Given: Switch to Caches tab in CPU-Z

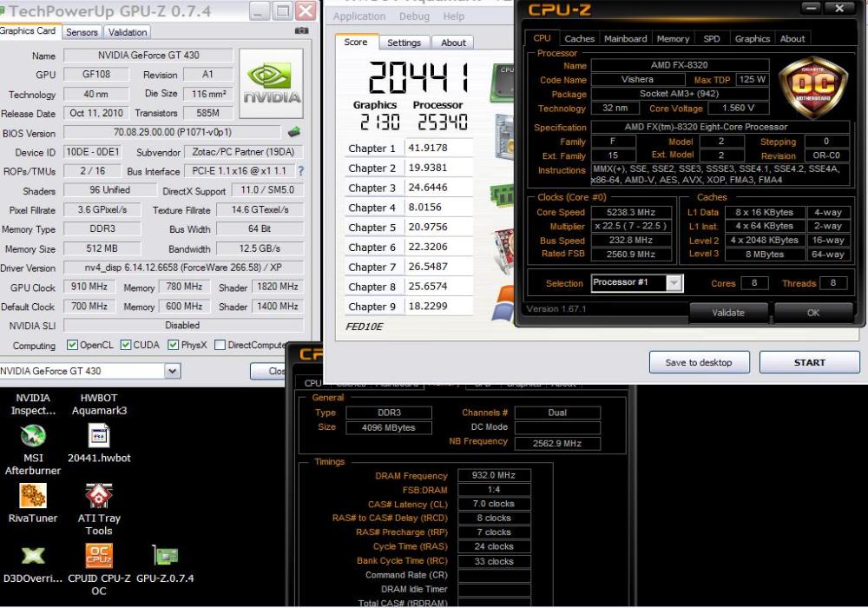Looking at the screenshot, I should tap(579, 39).
